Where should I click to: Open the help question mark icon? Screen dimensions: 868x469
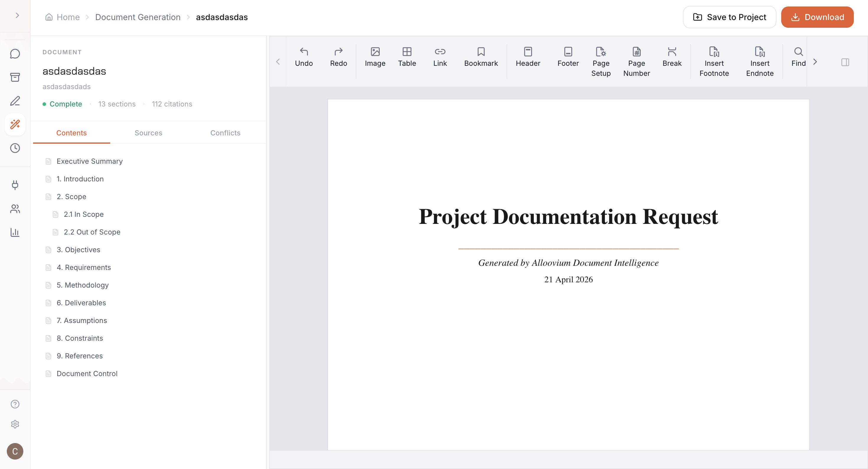click(15, 404)
